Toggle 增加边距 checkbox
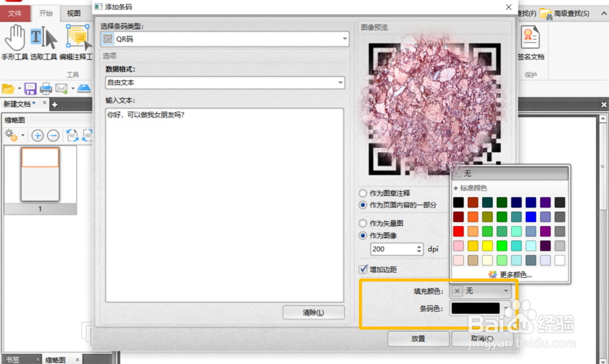Image resolution: width=609 pixels, height=364 pixels. coord(363,269)
